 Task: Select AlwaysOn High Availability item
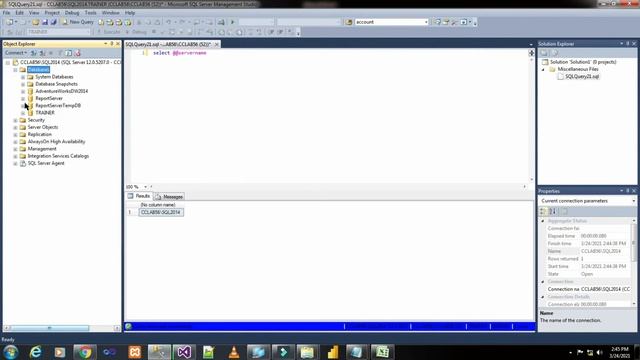(56, 142)
